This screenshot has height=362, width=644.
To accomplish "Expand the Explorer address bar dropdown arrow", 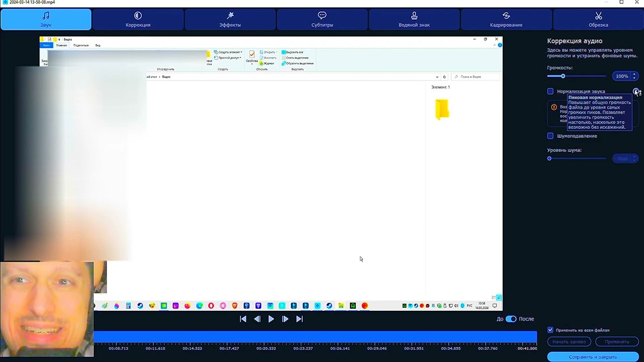I will pos(437,77).
